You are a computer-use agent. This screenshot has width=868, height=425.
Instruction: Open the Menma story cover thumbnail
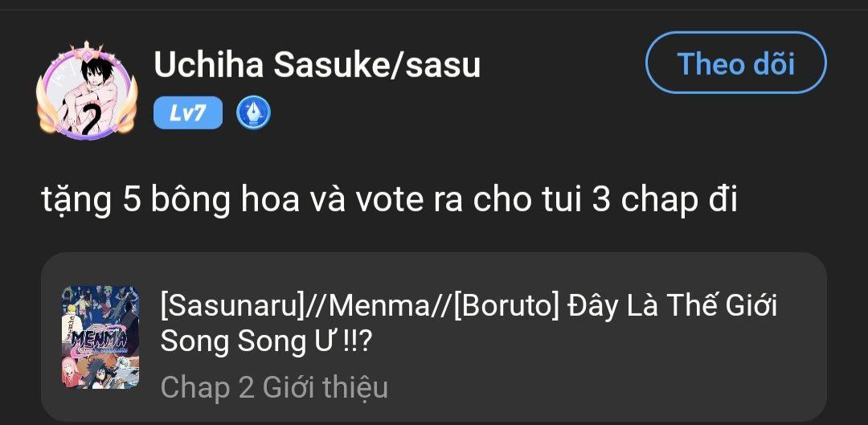(100, 337)
